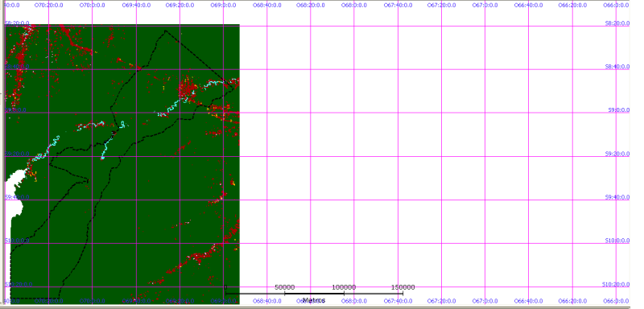Click the S10:0:0.0 latitude label on right

(x=617, y=241)
